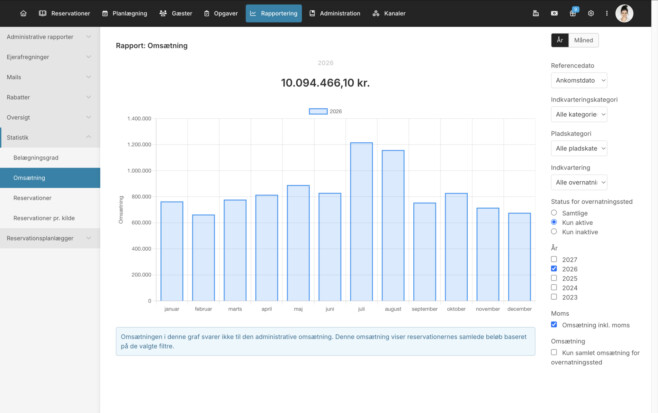Check year 2023 checkbox

pos(554,297)
